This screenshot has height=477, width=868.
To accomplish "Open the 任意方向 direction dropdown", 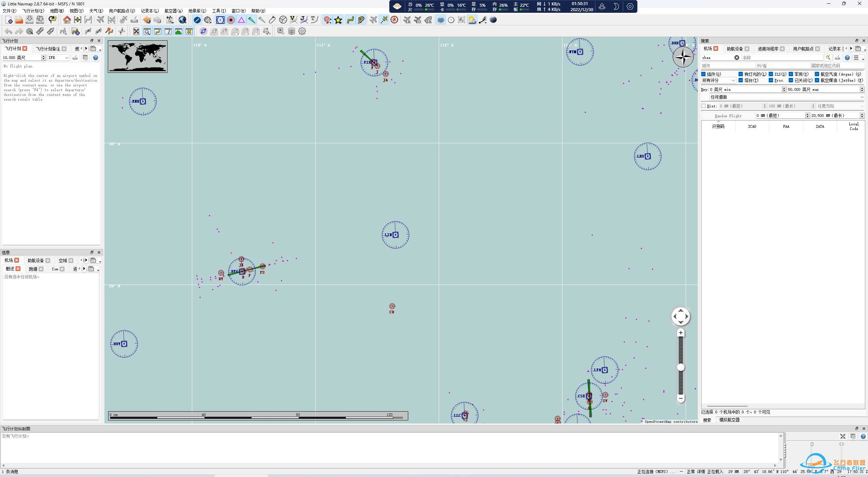I will click(x=841, y=106).
